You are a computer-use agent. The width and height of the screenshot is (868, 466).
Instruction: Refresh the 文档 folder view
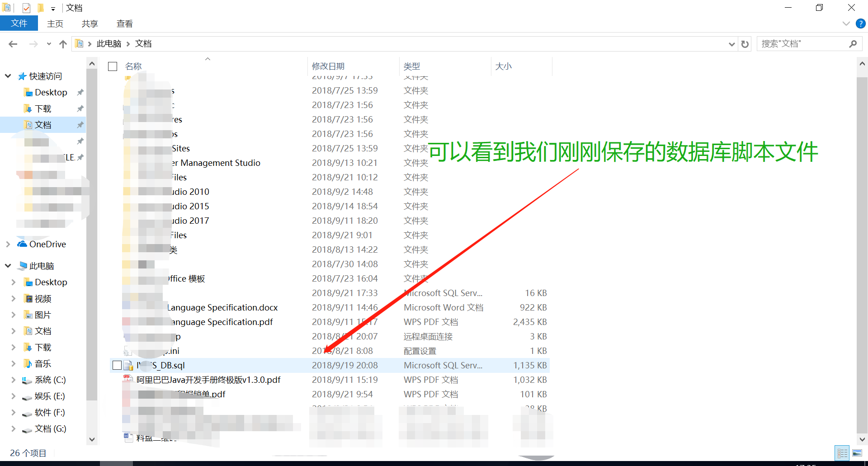click(745, 44)
